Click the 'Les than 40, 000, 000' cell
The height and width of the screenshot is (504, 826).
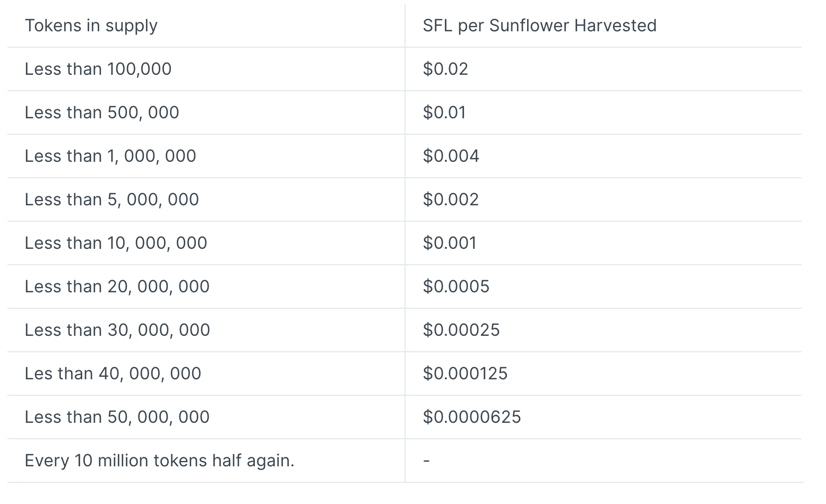coord(113,373)
